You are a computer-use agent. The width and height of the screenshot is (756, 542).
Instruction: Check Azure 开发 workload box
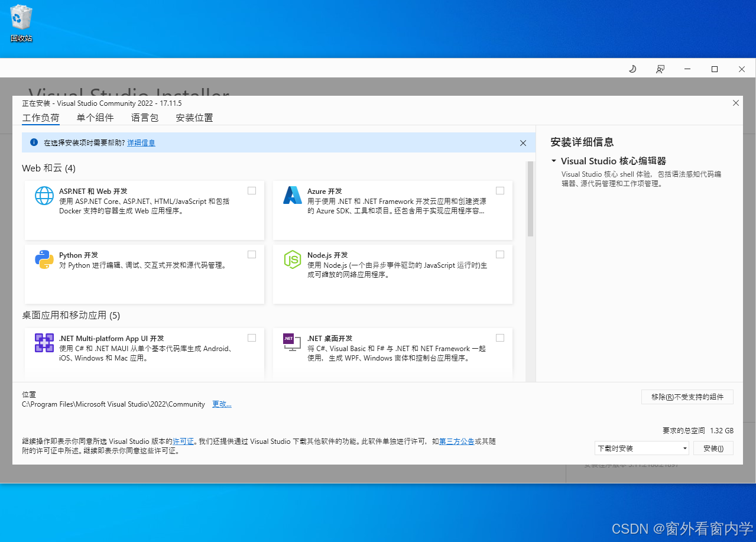pos(500,190)
